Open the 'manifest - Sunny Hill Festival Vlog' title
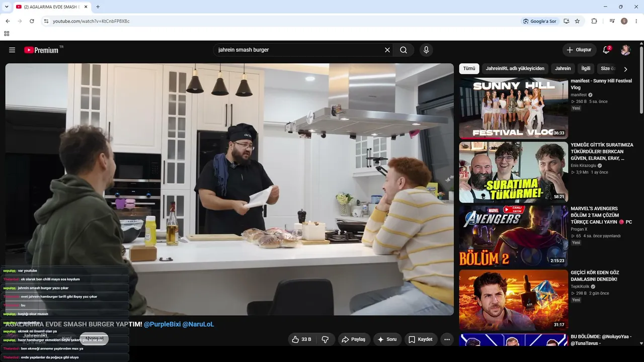The image size is (644, 362). [x=601, y=84]
